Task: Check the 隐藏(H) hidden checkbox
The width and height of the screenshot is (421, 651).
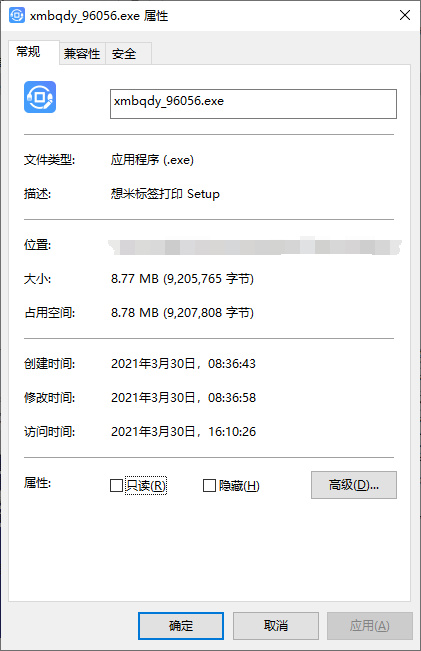Action: [x=209, y=485]
